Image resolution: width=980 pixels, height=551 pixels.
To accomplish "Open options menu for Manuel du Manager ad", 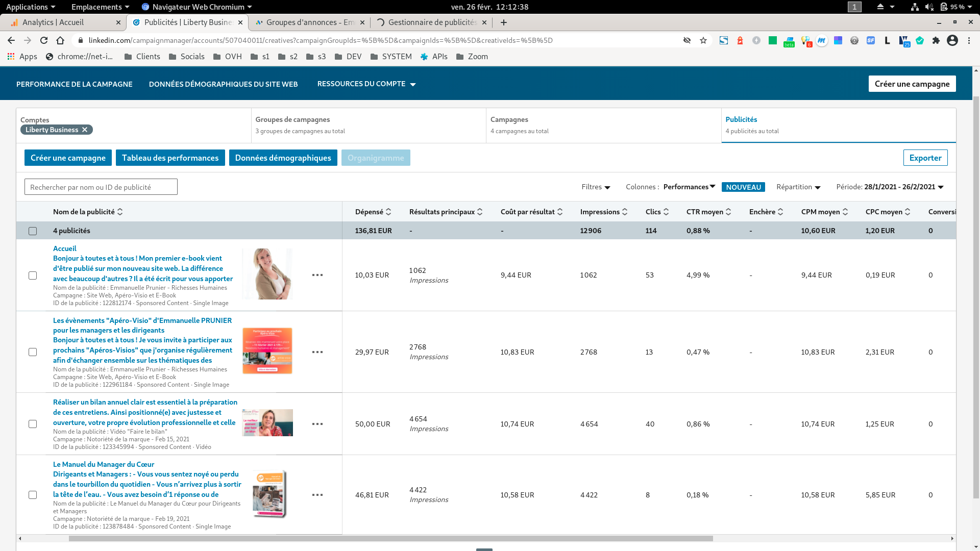I will pyautogui.click(x=317, y=495).
